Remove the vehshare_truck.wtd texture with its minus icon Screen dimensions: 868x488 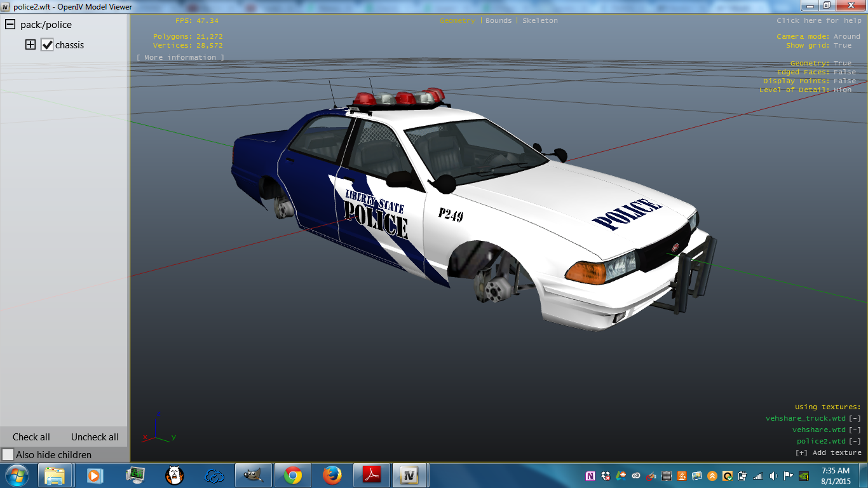point(855,418)
